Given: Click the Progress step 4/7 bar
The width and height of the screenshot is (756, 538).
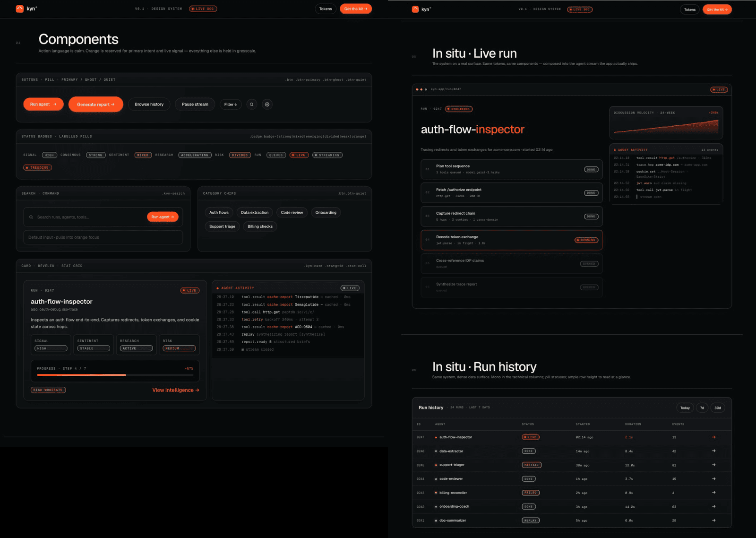Looking at the screenshot, I should pos(115,375).
